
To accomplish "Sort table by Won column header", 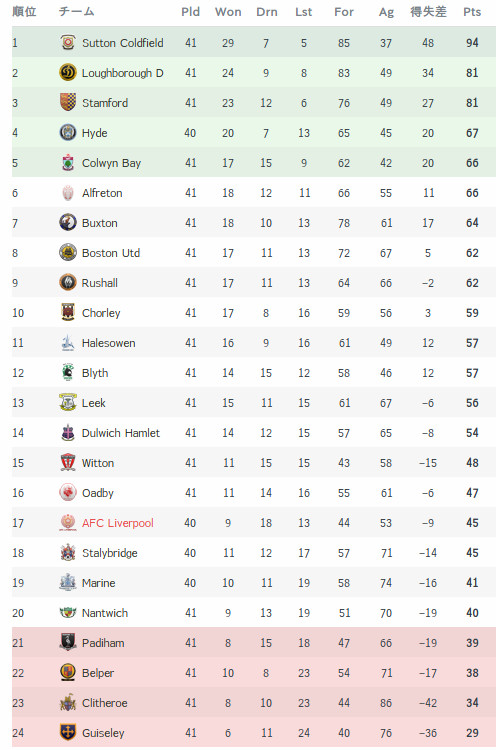I will point(228,12).
